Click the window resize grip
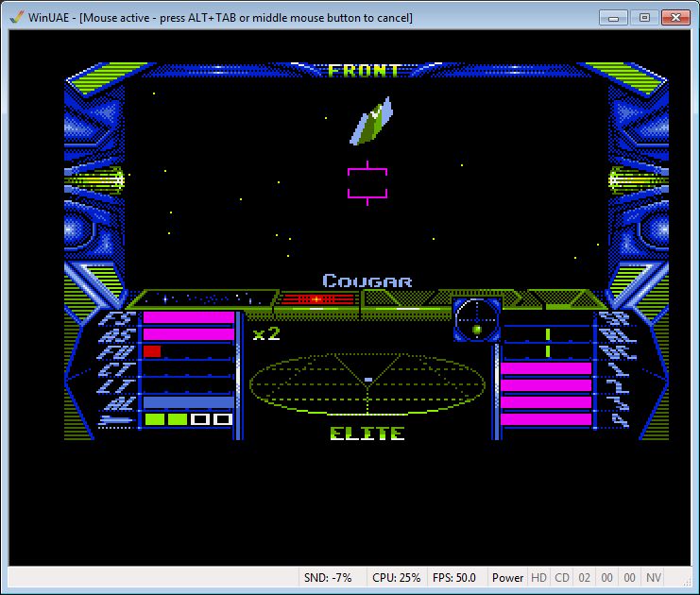Viewport: 700px width, 595px height. (687, 581)
